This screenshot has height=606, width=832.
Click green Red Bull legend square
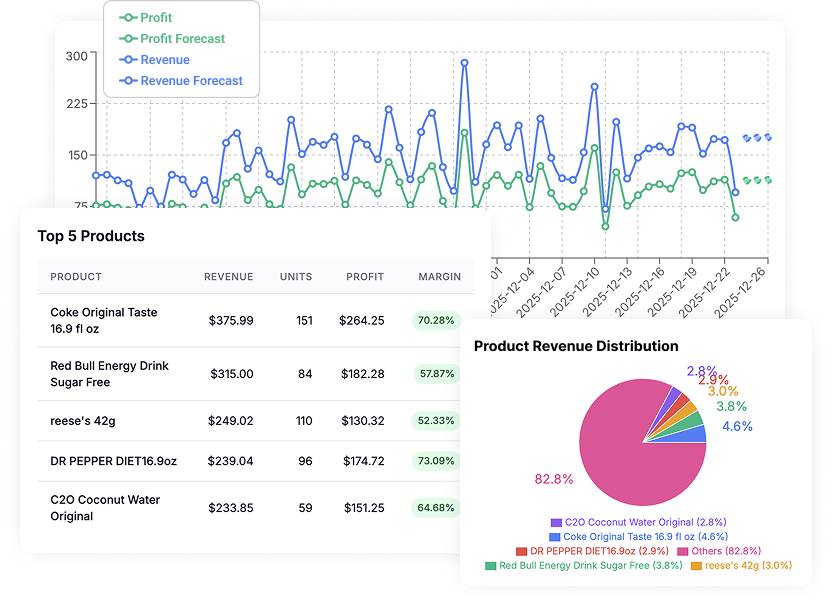pos(490,566)
